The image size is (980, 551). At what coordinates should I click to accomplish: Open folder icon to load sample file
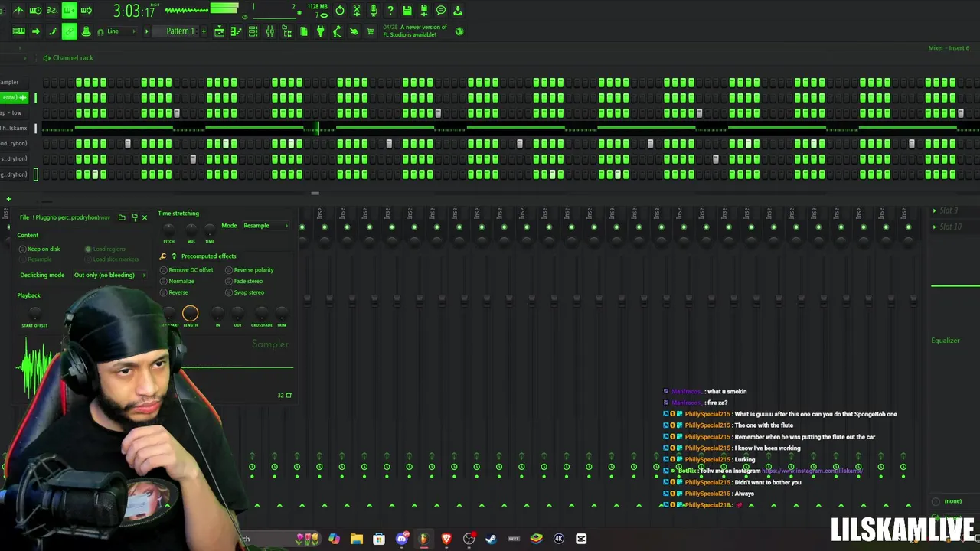tap(122, 217)
